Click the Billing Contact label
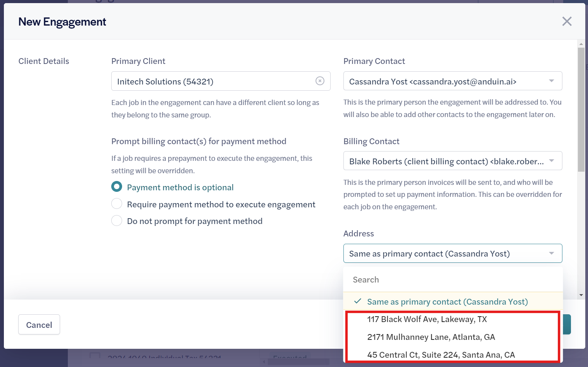The height and width of the screenshot is (367, 588). (x=371, y=141)
